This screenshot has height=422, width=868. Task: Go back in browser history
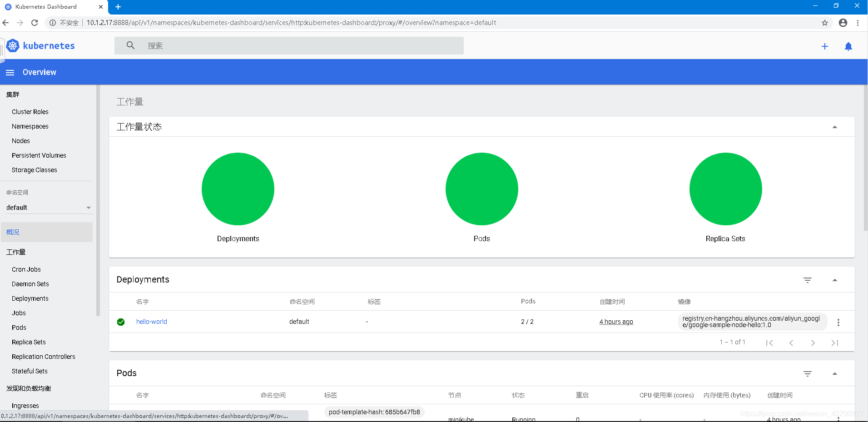coord(5,23)
